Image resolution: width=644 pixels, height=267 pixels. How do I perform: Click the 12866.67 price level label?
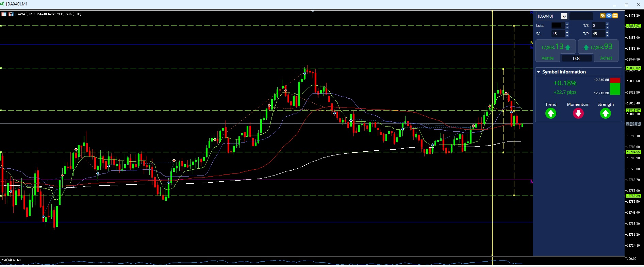pos(633,26)
